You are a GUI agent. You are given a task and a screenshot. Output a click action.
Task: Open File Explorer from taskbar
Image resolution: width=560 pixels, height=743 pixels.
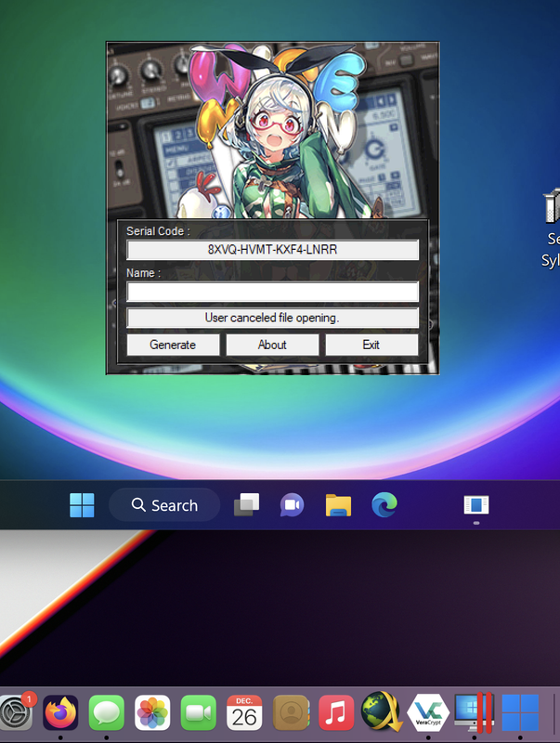coord(338,505)
